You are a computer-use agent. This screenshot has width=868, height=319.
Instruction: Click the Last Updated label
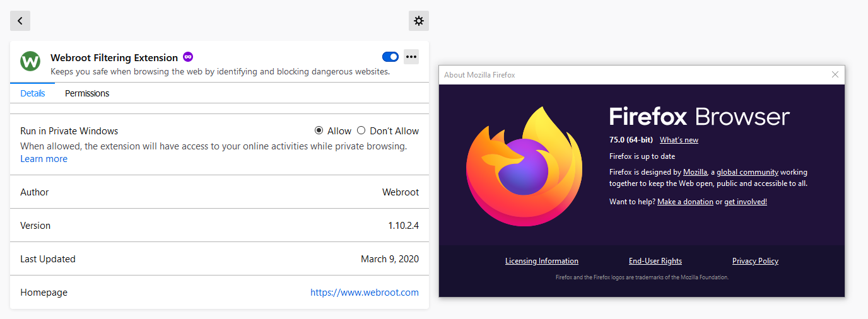click(48, 259)
